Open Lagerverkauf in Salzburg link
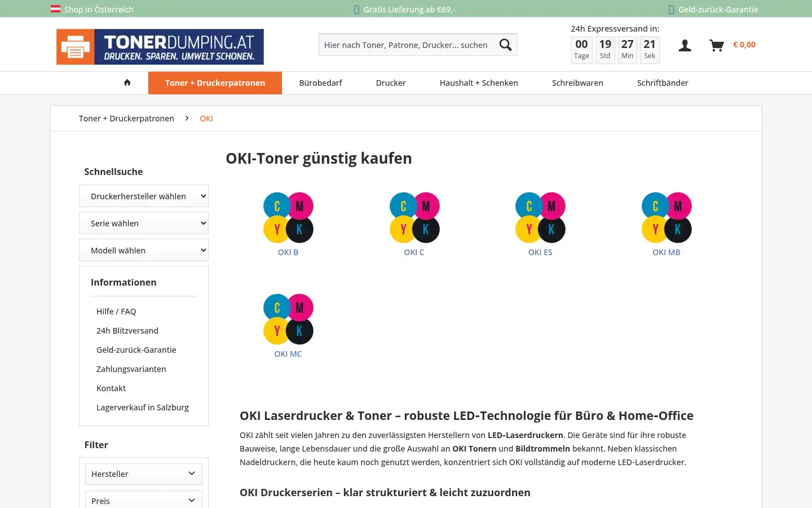The height and width of the screenshot is (508, 812). click(143, 408)
